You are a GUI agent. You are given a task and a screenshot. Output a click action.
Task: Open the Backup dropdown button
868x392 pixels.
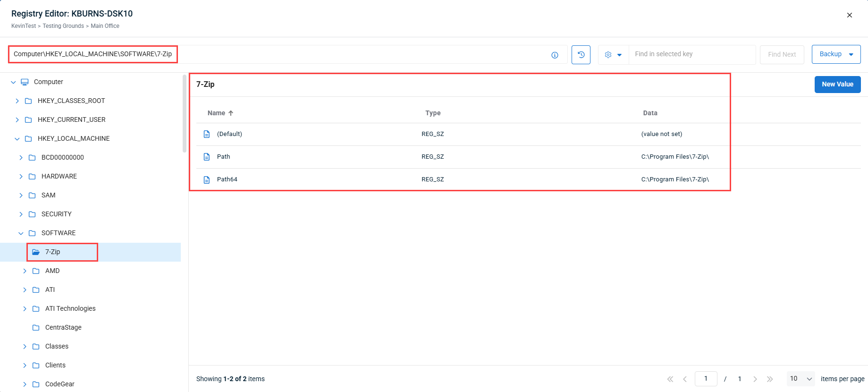pyautogui.click(x=836, y=54)
